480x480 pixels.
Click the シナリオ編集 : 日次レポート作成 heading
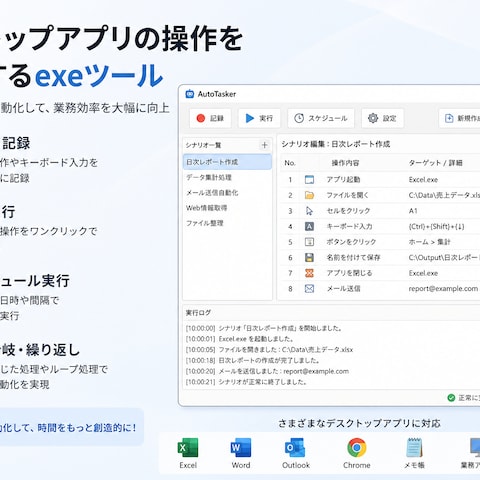[336, 144]
